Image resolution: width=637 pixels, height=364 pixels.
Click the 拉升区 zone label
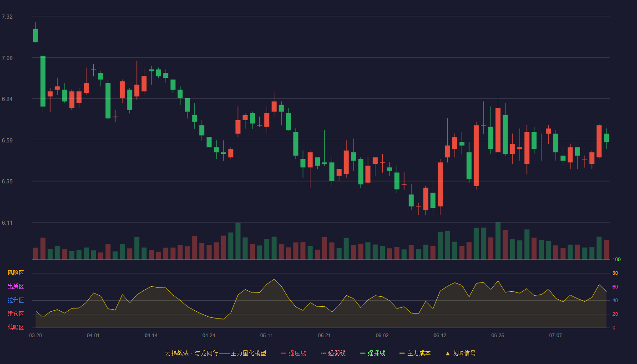tap(15, 300)
